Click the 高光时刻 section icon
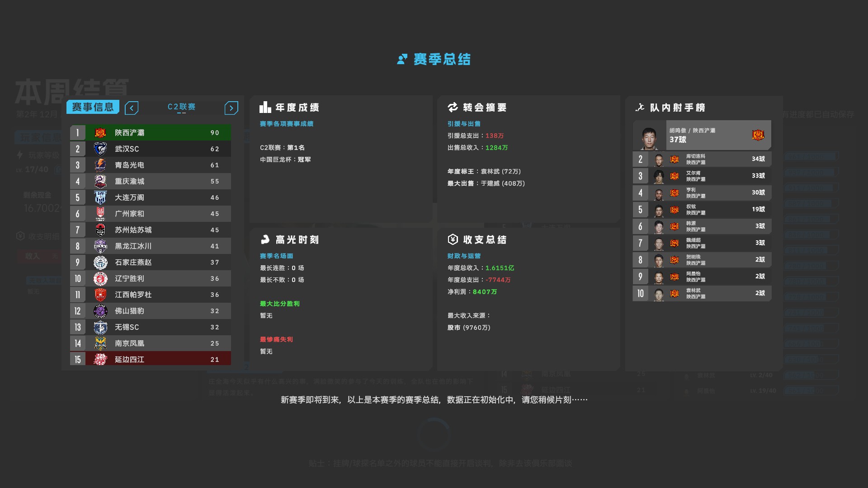The width and height of the screenshot is (868, 488). tap(265, 239)
